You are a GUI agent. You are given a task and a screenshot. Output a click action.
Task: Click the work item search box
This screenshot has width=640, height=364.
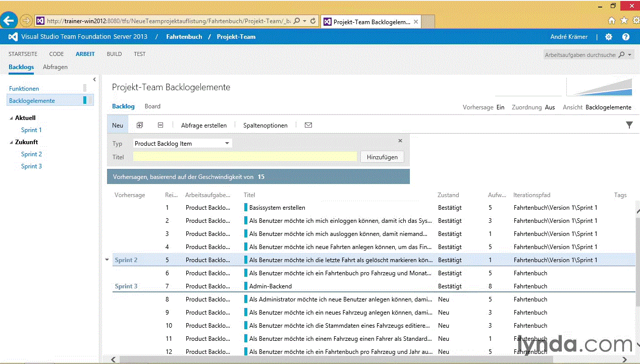pyautogui.click(x=580, y=54)
